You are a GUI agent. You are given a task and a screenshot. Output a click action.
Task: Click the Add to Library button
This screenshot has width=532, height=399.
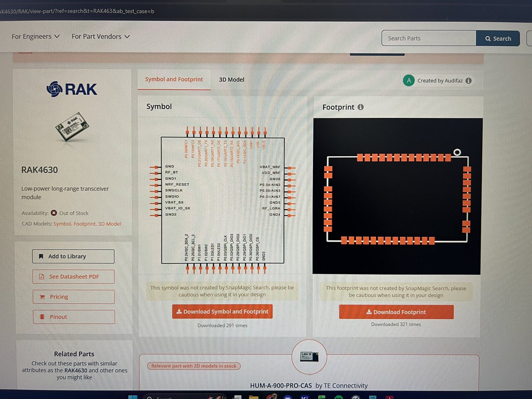(73, 256)
